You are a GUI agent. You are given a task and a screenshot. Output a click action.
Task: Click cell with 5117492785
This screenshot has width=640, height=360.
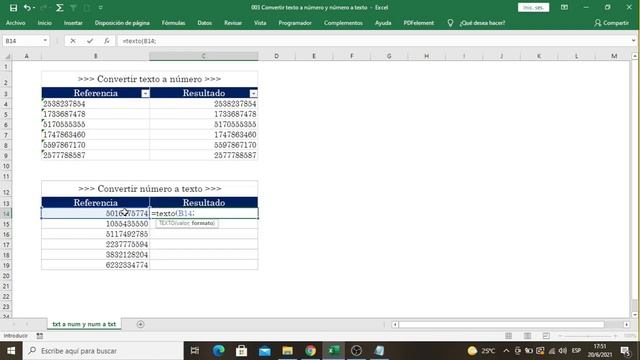(x=96, y=234)
